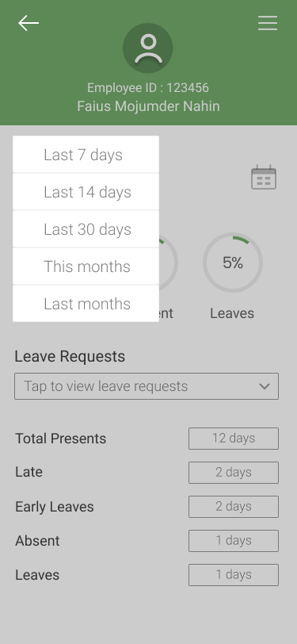
Task: Tap the Early Leaves 2 days box
Action: tap(234, 507)
